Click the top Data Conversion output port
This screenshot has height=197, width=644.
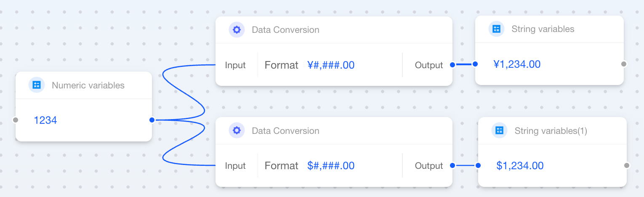tap(452, 64)
